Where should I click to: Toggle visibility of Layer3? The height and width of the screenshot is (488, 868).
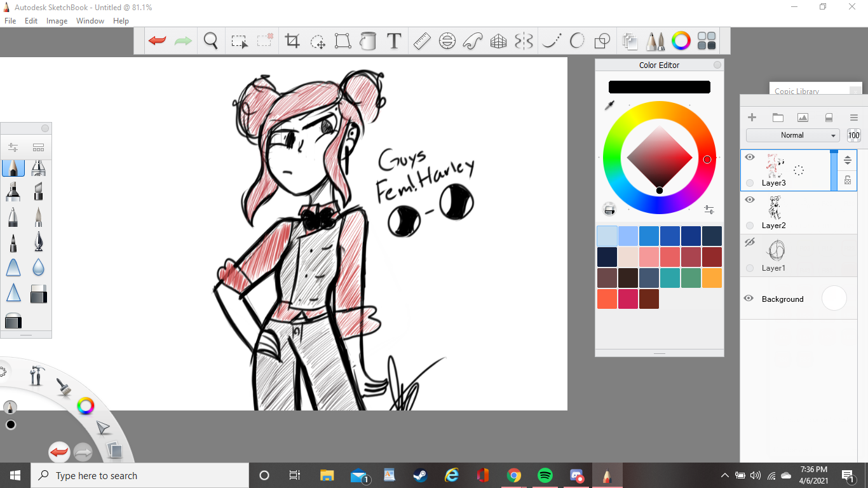coord(750,157)
